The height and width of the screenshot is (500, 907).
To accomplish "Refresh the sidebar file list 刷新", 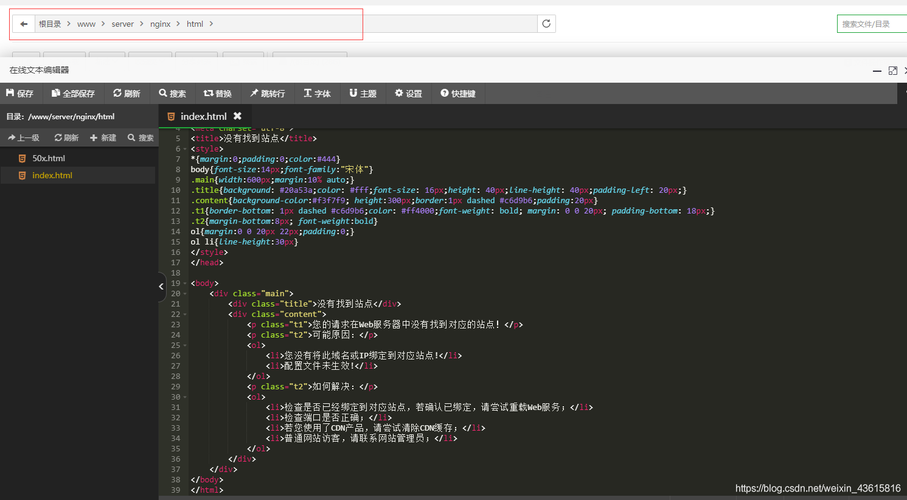I will tap(67, 138).
